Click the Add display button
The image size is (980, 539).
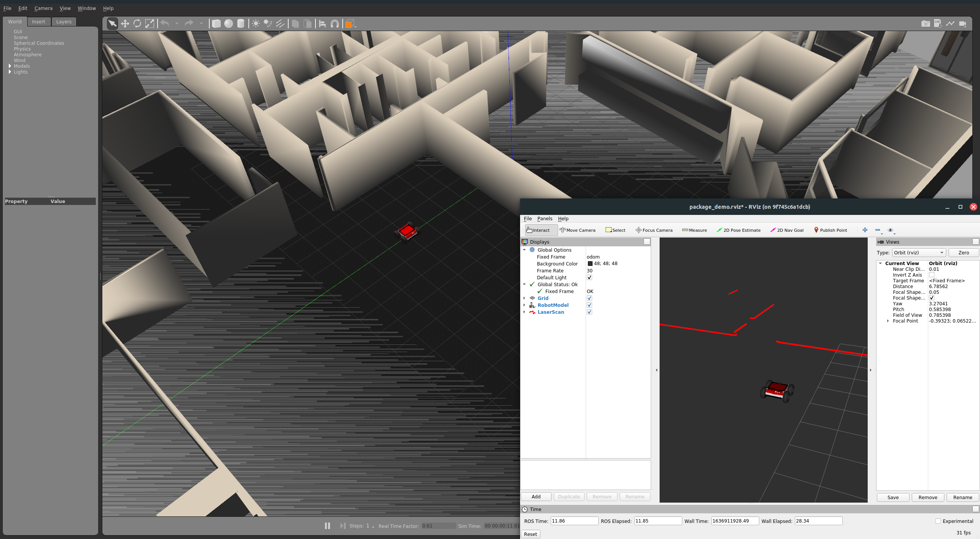pyautogui.click(x=536, y=496)
